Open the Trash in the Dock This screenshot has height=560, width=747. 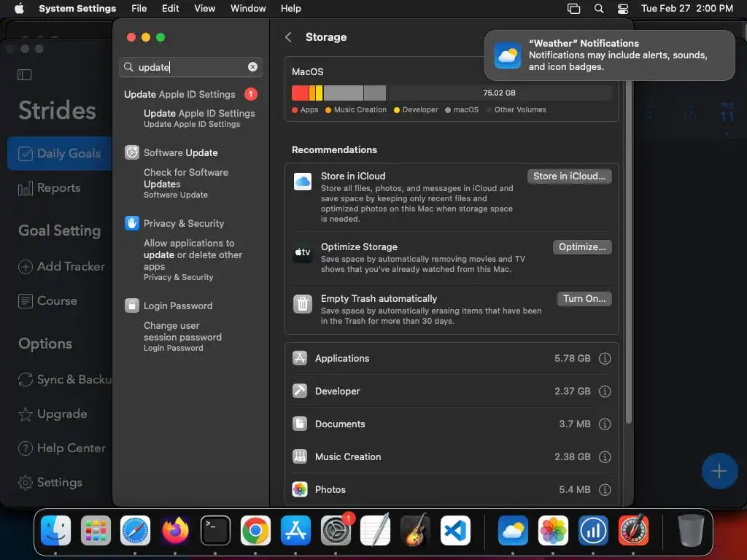[x=691, y=531]
